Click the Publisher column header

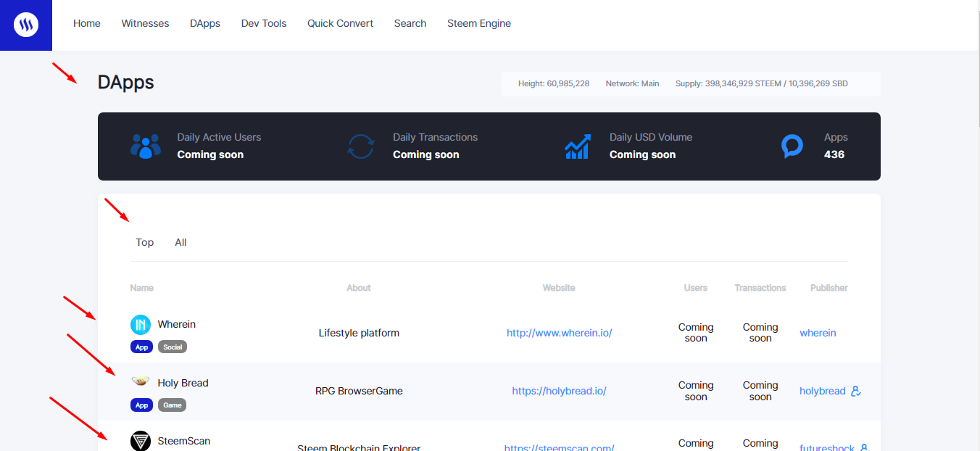[x=829, y=288]
